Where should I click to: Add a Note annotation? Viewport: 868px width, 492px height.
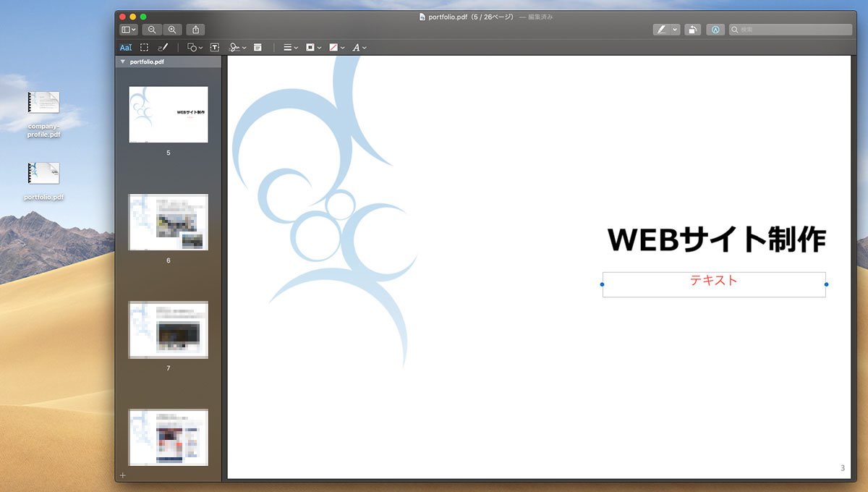[x=258, y=47]
